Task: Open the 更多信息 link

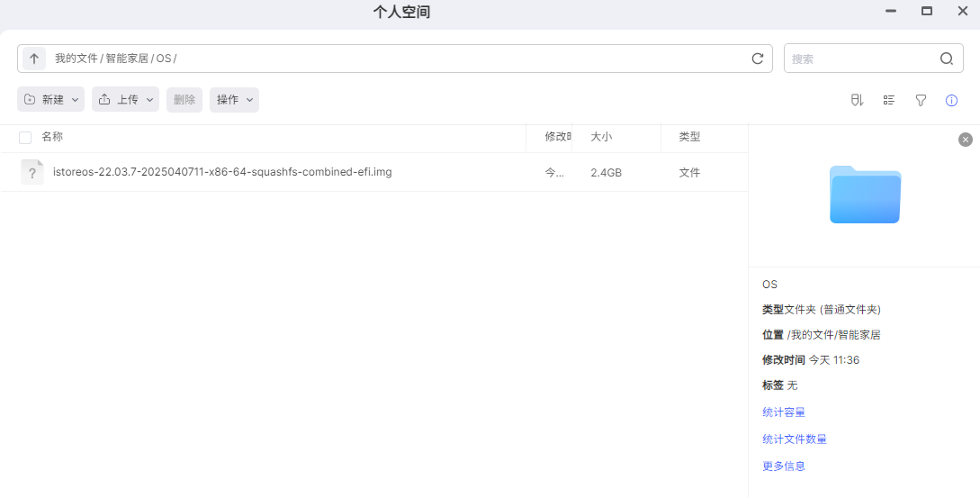Action: pos(784,466)
